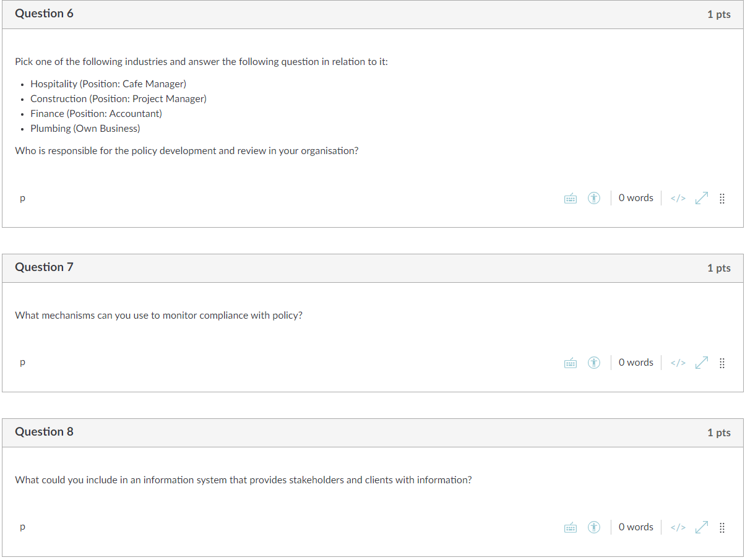Grab the Question 7 editor resize dots
The image size is (745, 560).
[x=722, y=364]
